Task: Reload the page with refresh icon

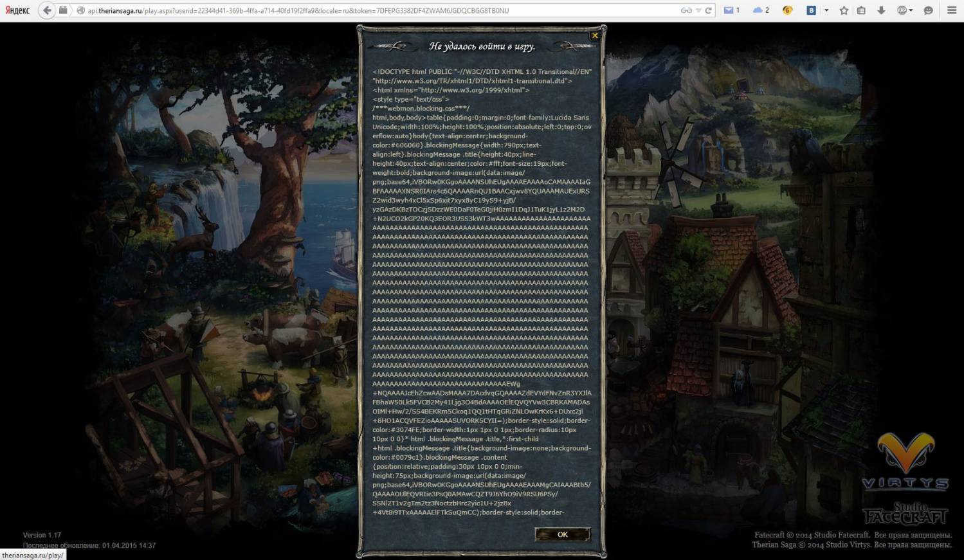Action: (x=709, y=11)
